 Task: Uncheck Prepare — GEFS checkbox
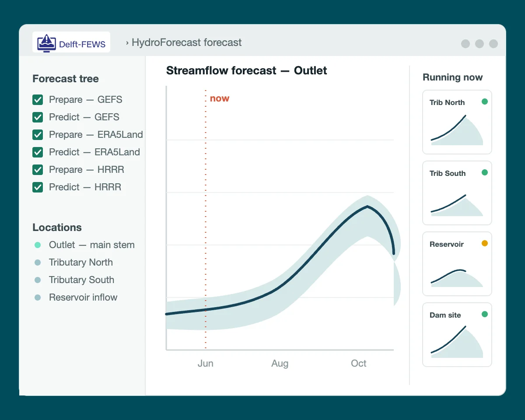click(x=38, y=100)
